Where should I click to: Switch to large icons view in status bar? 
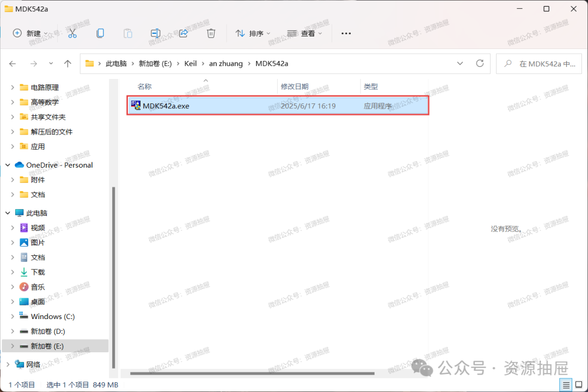pyautogui.click(x=579, y=384)
